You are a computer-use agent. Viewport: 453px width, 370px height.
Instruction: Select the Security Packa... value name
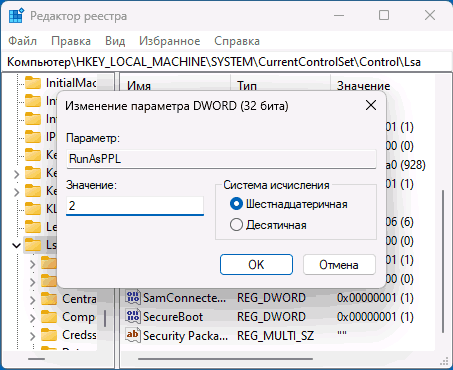(x=185, y=336)
